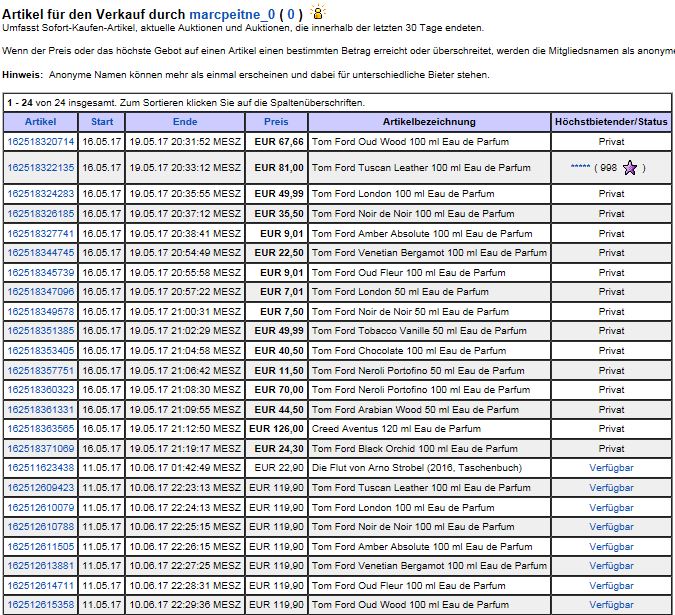Image resolution: width=675 pixels, height=615 pixels.
Task: Sort the table by Ende column
Action: point(185,122)
